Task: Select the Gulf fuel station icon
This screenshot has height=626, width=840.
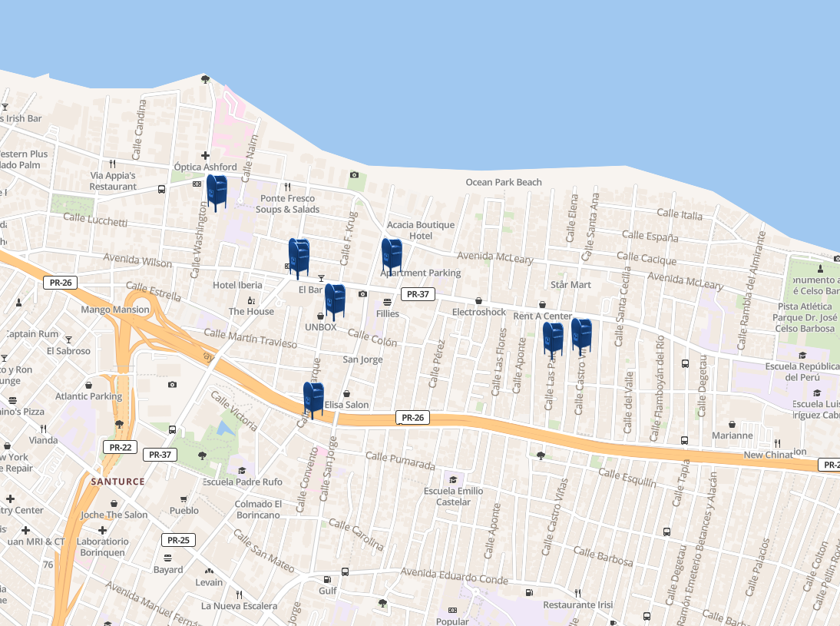Action: pos(328,579)
